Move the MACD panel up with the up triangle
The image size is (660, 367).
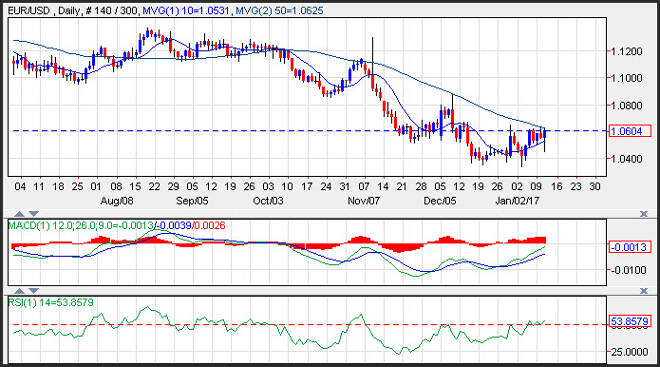click(x=19, y=214)
